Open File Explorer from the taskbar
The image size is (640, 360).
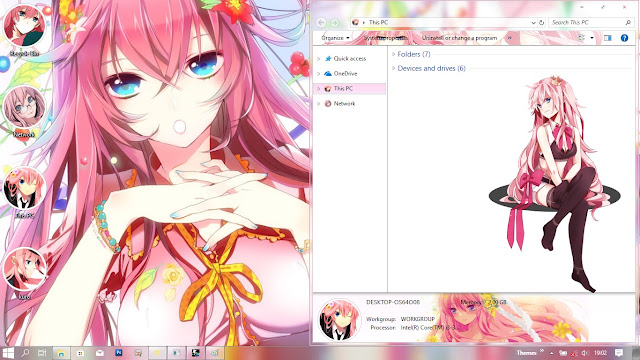[x=61, y=353]
